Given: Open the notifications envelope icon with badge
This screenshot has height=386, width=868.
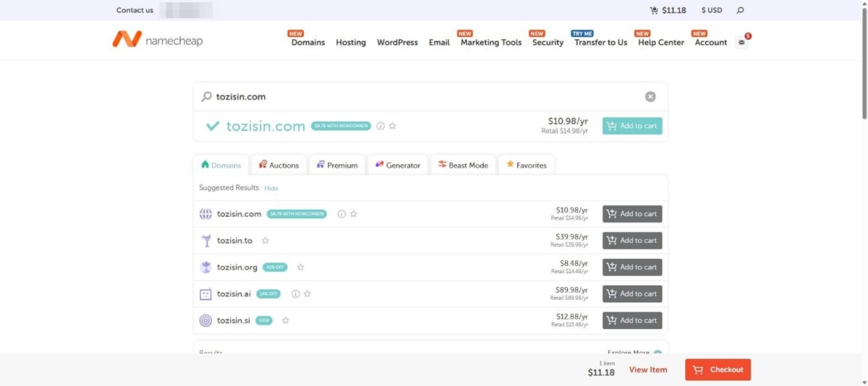Looking at the screenshot, I should click(742, 42).
